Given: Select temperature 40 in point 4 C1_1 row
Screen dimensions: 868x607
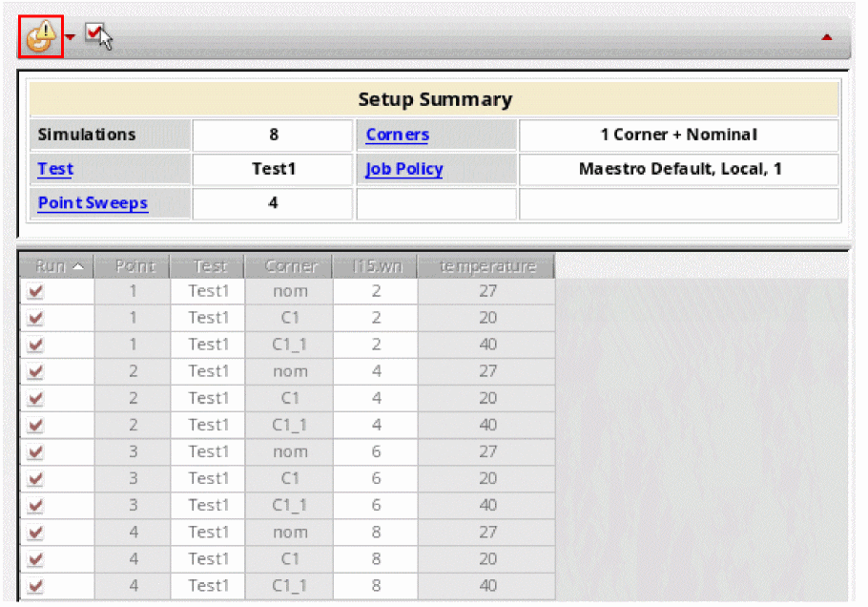Looking at the screenshot, I should coord(487,585).
